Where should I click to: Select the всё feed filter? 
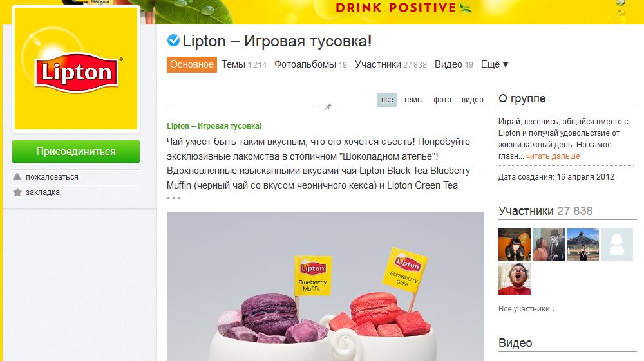coord(387,100)
